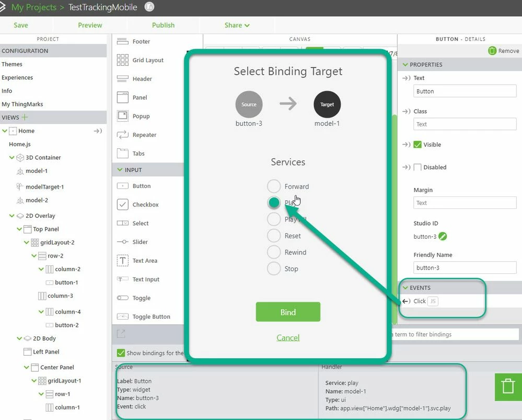Select the Rewind service radio button
Image resolution: width=522 pixels, height=420 pixels.
click(x=274, y=252)
